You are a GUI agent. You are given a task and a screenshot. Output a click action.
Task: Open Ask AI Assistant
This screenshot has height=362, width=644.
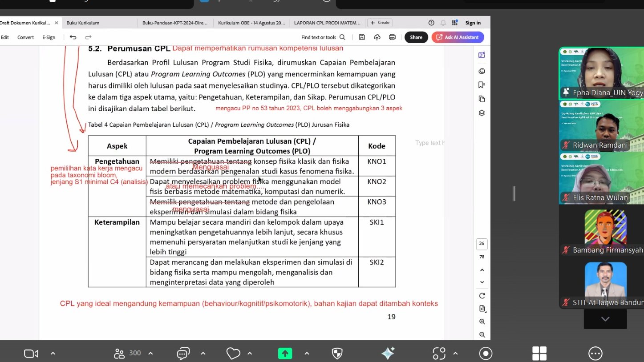[458, 37]
